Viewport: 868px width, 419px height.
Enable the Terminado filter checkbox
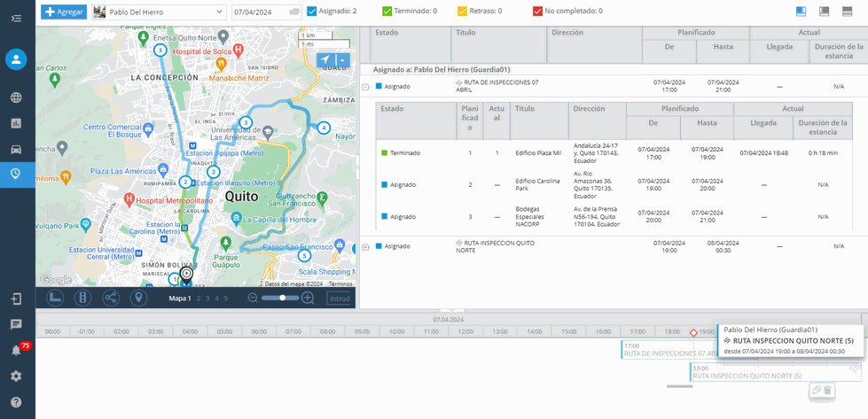point(387,12)
